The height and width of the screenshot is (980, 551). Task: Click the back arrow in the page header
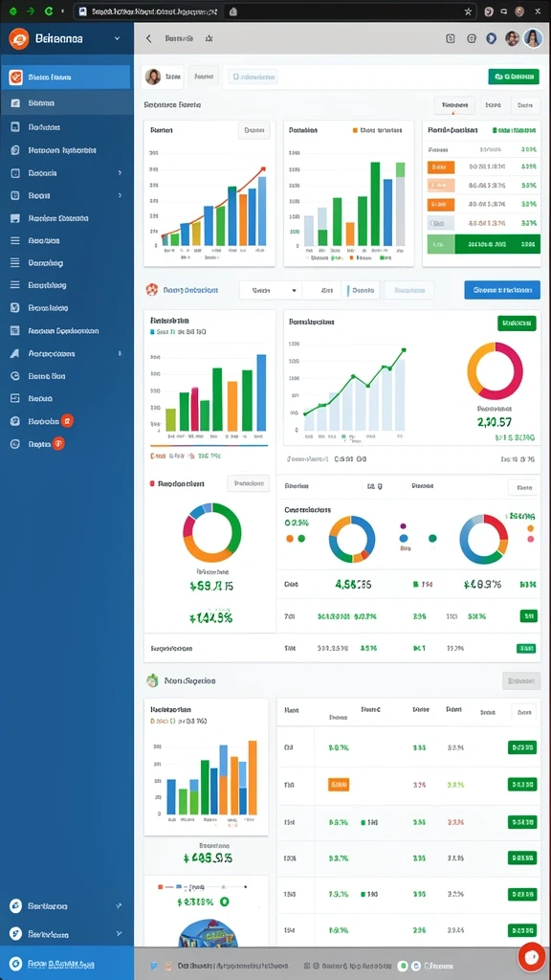click(x=148, y=38)
